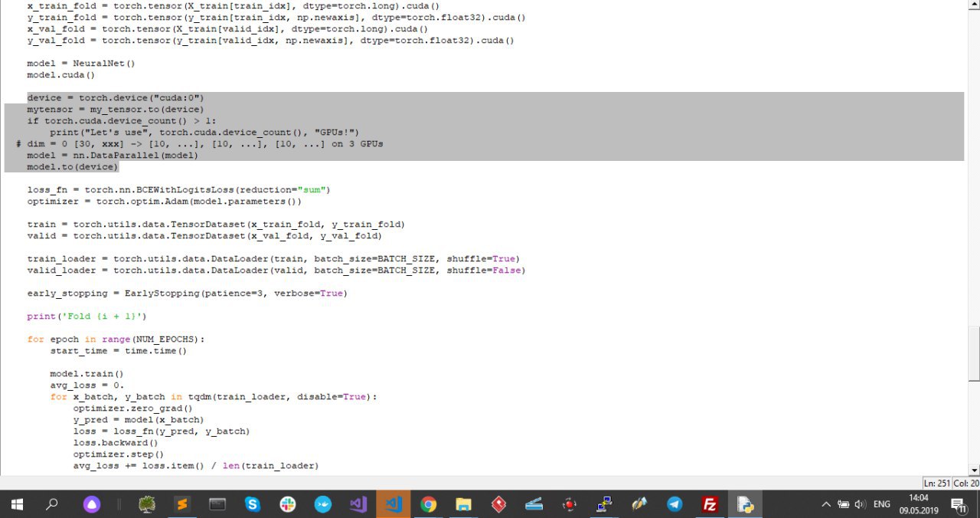This screenshot has width=980, height=518.
Task: Click the 'avg_loss = 0.' line
Action: tap(87, 385)
